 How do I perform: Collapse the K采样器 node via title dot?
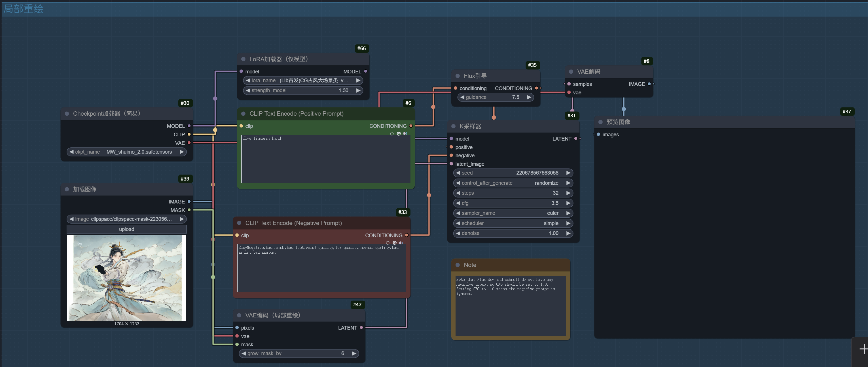pyautogui.click(x=454, y=126)
